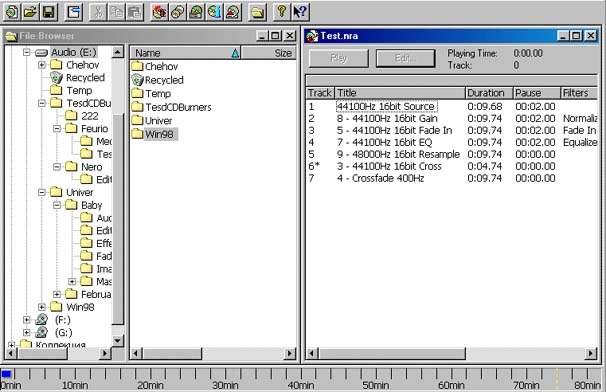Viewport: 606px width, 392px height.
Task: Click track list horizontal scroll right arrow
Action: point(591,353)
